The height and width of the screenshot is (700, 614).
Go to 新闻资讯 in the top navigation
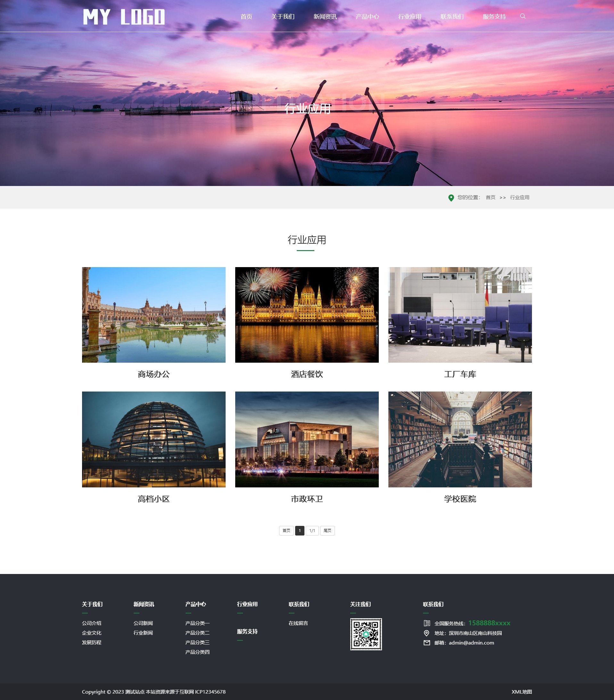[x=325, y=16]
